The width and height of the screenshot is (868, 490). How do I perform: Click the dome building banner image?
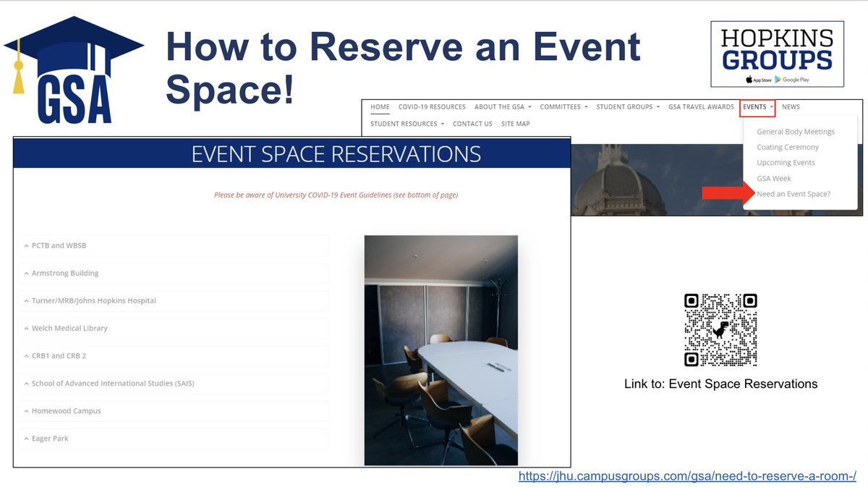(x=658, y=179)
